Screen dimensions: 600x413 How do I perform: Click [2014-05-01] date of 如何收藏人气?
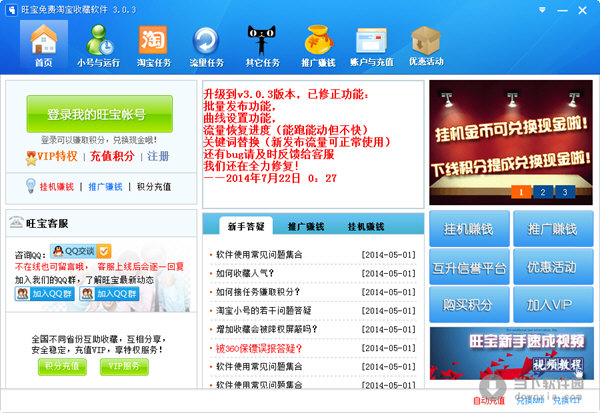(388, 273)
